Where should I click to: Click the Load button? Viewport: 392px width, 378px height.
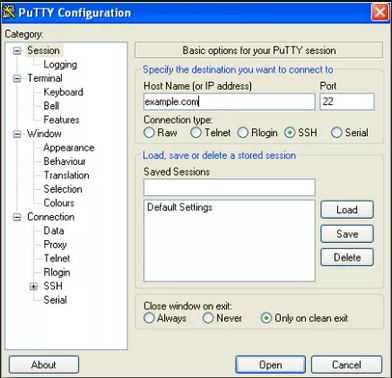click(347, 210)
